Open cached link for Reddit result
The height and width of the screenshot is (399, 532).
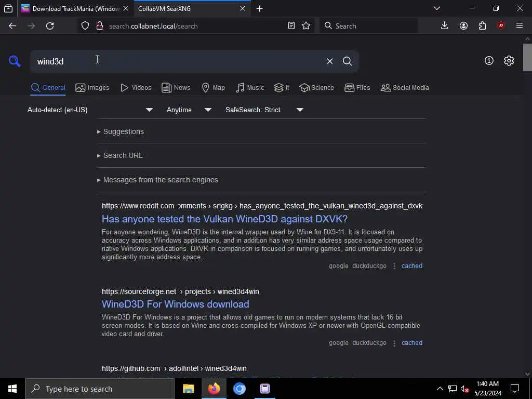pos(412,266)
